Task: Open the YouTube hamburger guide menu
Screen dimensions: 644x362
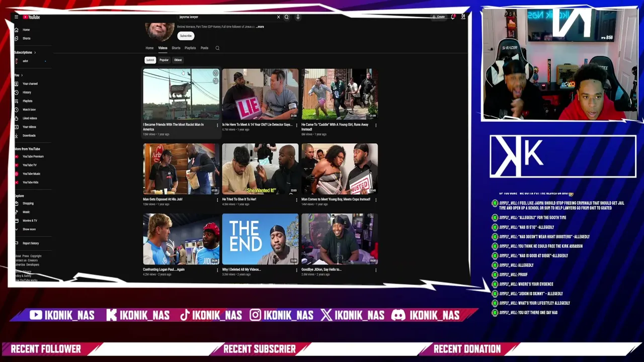Action: click(x=16, y=17)
